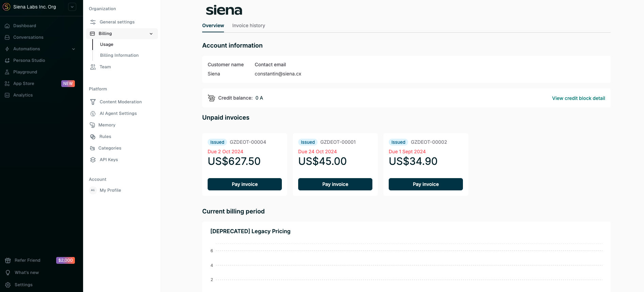Click the Siena Labs organization logo icon
Viewport: 644px width, 292px height.
coord(6,7)
